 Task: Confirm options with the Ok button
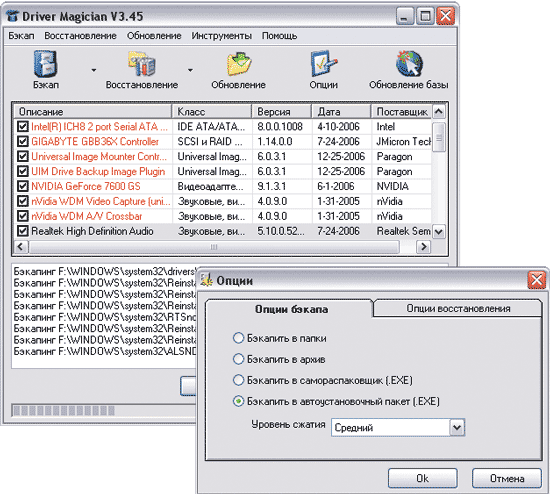[422, 478]
